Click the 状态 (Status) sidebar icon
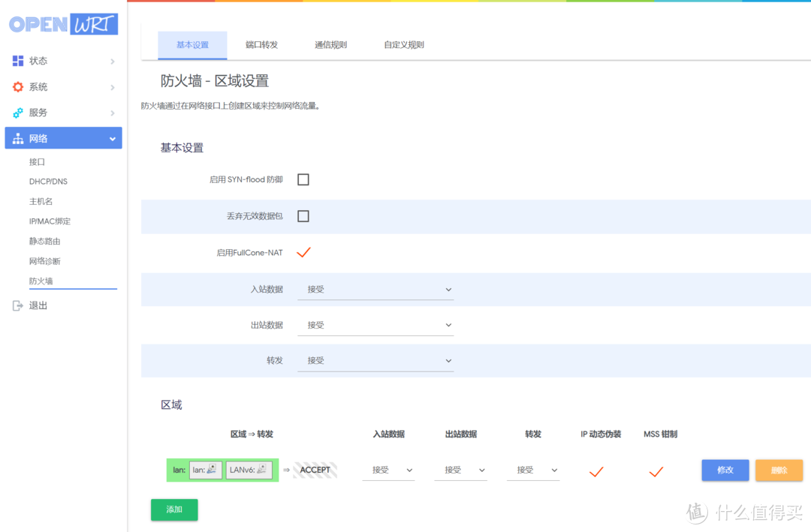Image resolution: width=811 pixels, height=532 pixels. [17, 61]
